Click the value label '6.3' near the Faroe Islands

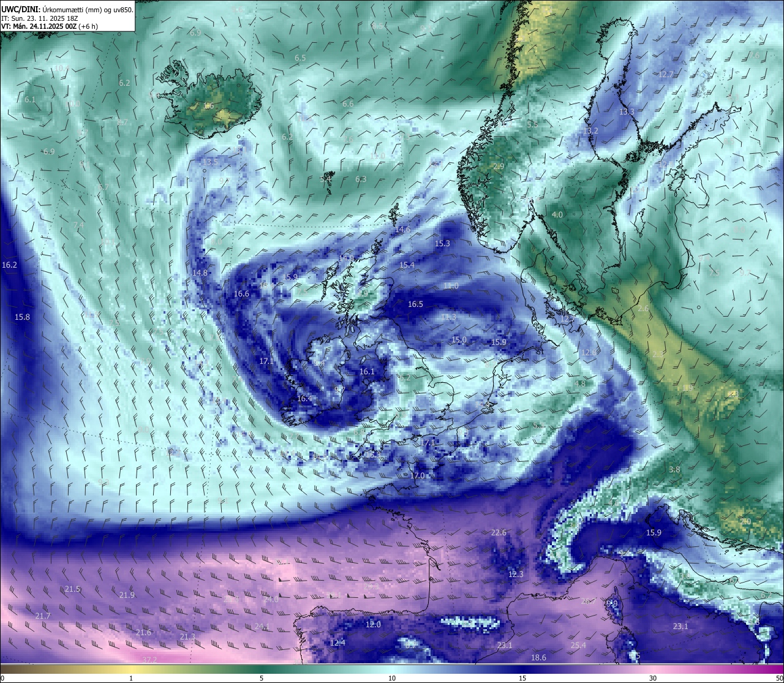[x=361, y=179]
